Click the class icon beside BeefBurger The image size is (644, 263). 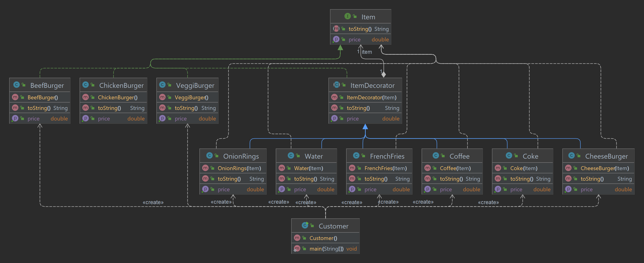17,85
